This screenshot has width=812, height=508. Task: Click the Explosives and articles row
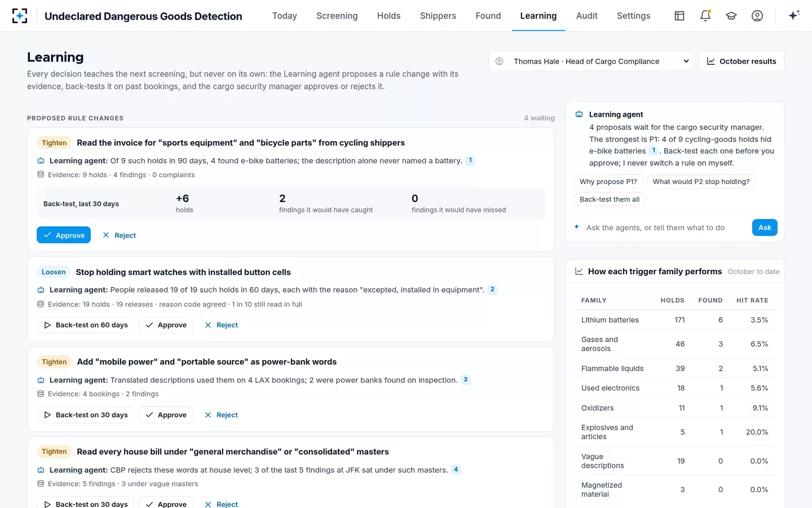click(x=675, y=432)
